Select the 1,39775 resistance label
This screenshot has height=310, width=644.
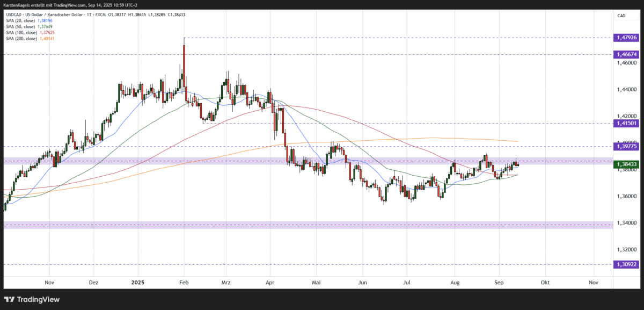tap(625, 146)
